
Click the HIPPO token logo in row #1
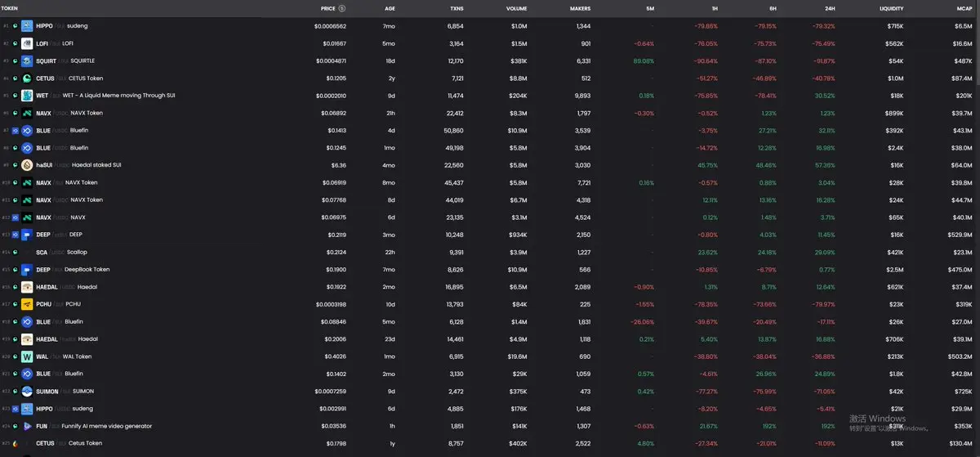click(x=27, y=26)
